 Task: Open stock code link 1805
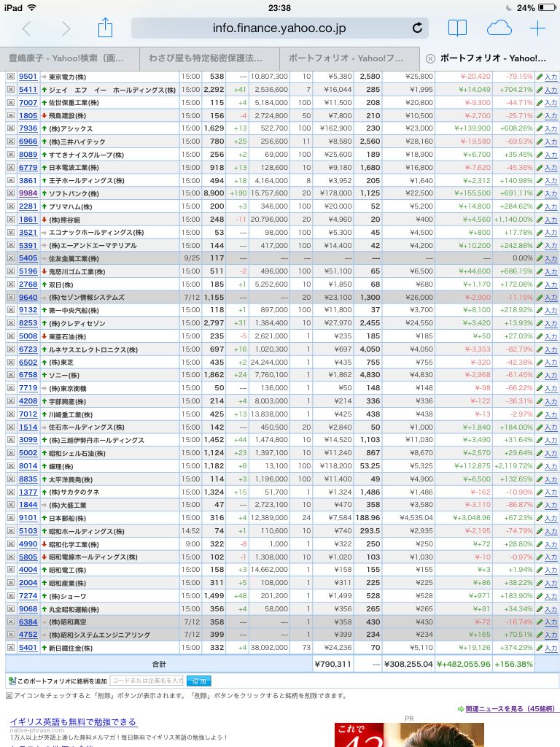pyautogui.click(x=28, y=116)
